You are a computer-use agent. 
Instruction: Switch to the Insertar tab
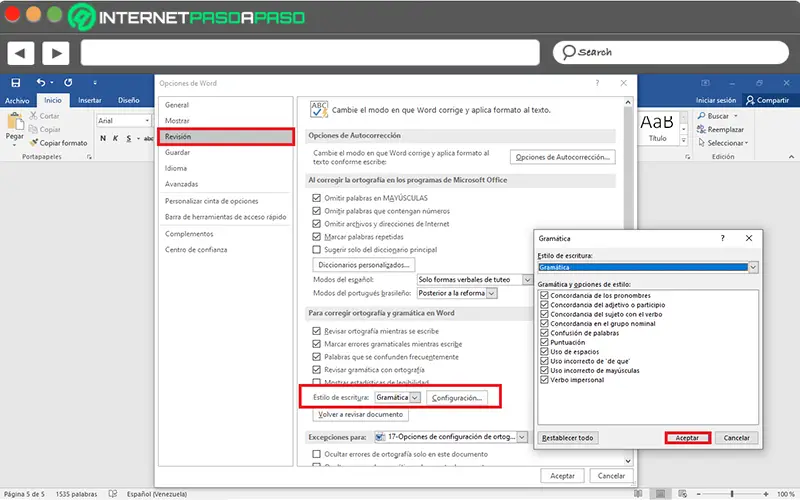point(90,101)
